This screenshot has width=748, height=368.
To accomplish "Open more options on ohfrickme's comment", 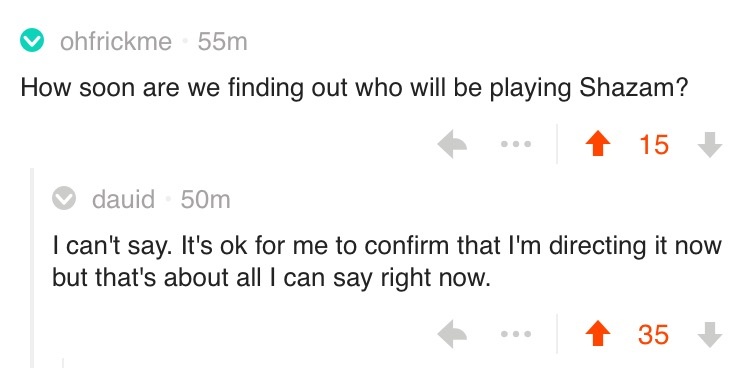I will (x=516, y=144).
